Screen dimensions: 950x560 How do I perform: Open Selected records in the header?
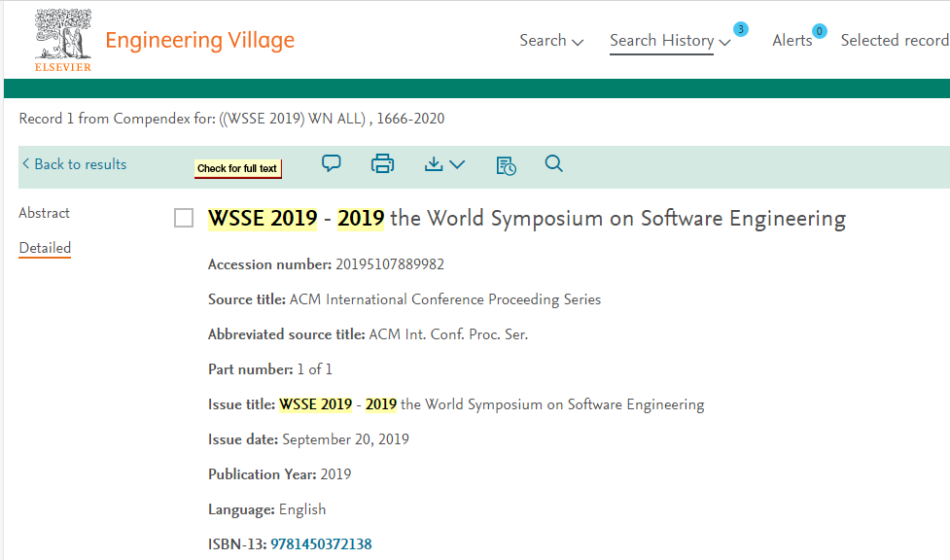895,41
